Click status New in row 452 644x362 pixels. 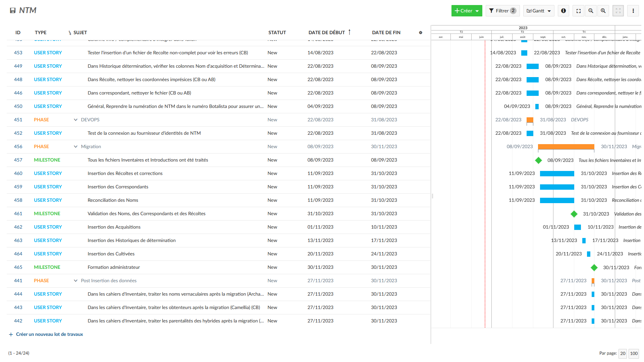tap(272, 133)
